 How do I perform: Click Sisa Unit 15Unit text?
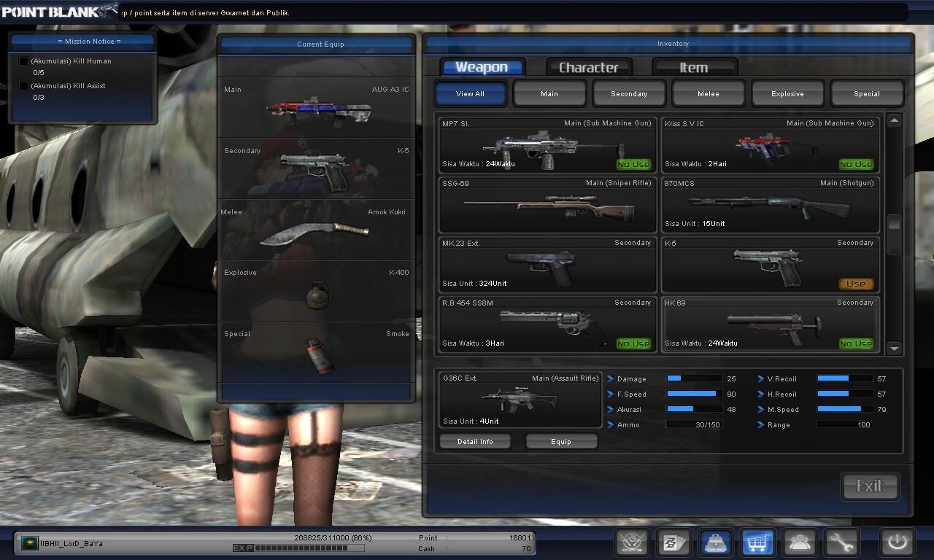695,223
